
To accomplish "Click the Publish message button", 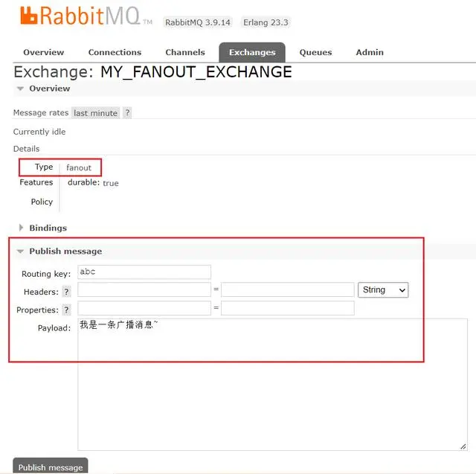I will point(51,466).
